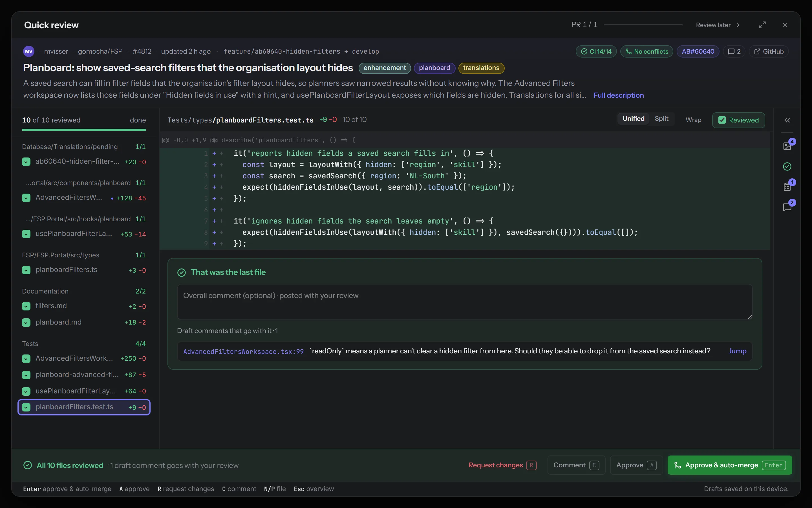Screen dimensions: 812x508
Task: Show the Full description
Action: coord(618,95)
